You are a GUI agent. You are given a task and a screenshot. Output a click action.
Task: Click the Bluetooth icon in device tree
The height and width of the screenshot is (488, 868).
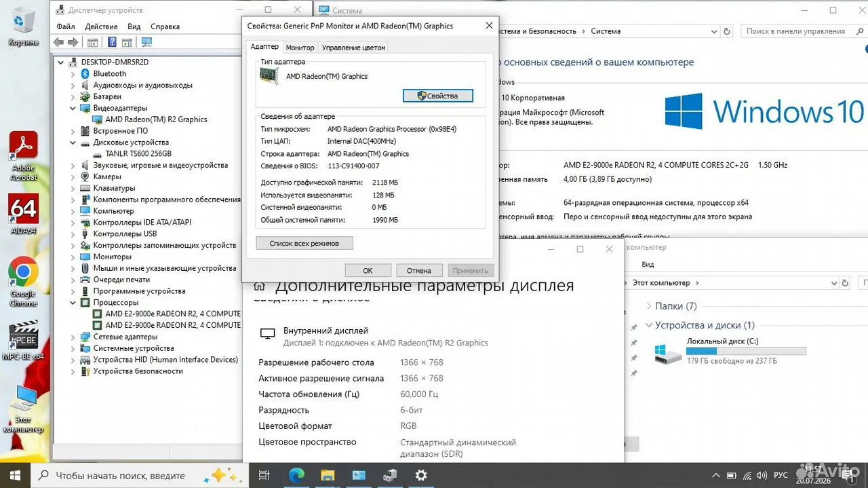pyautogui.click(x=85, y=73)
